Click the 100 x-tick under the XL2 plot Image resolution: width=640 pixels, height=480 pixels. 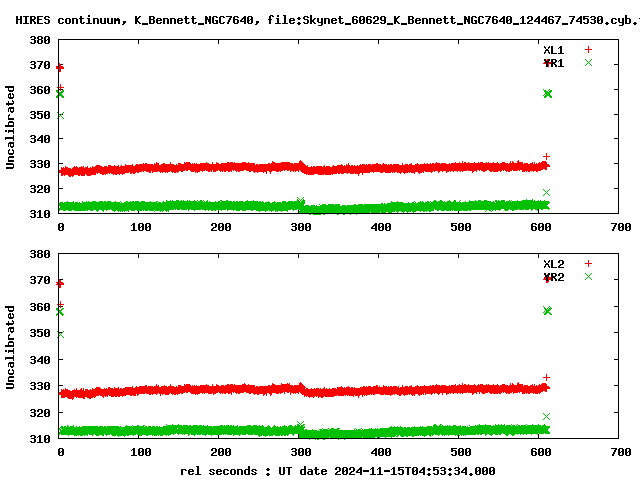[141, 452]
